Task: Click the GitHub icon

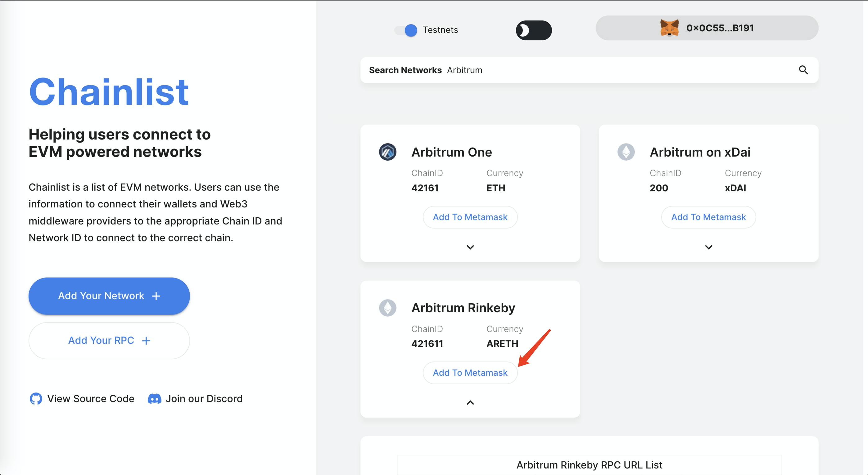Action: tap(36, 399)
